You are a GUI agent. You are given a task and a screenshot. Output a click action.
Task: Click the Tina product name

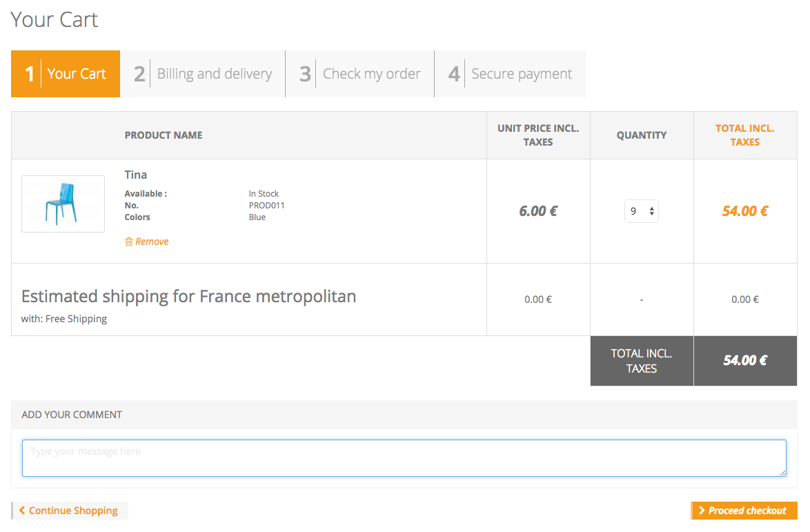[135, 175]
